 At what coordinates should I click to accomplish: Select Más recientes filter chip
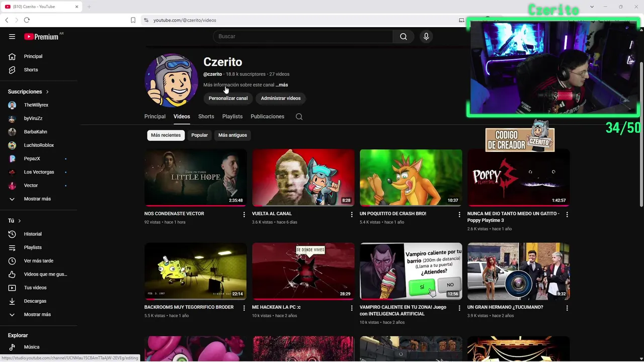click(166, 135)
